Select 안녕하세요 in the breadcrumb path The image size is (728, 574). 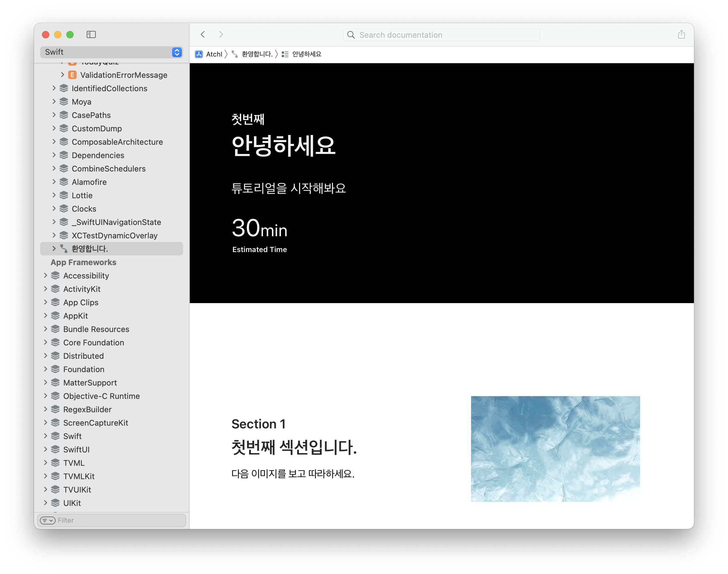306,54
